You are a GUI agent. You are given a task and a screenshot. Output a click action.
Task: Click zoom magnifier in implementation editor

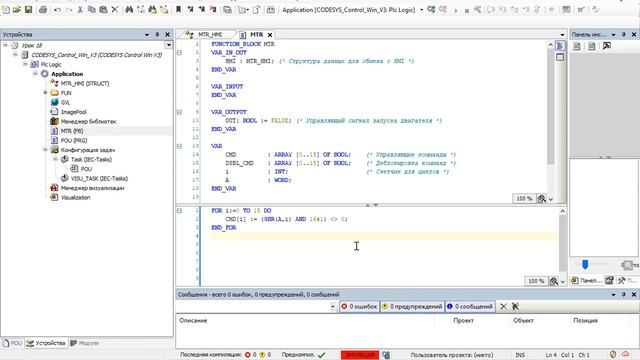pyautogui.click(x=553, y=281)
